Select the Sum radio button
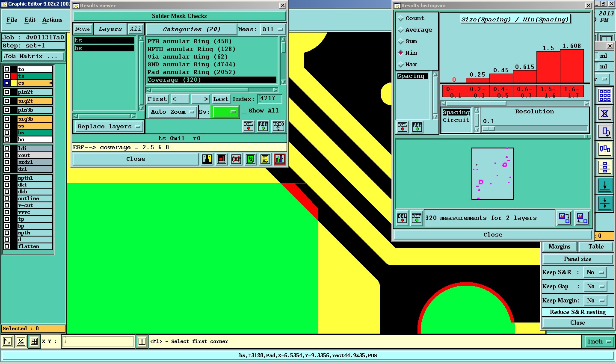616x364 pixels. click(x=401, y=41)
